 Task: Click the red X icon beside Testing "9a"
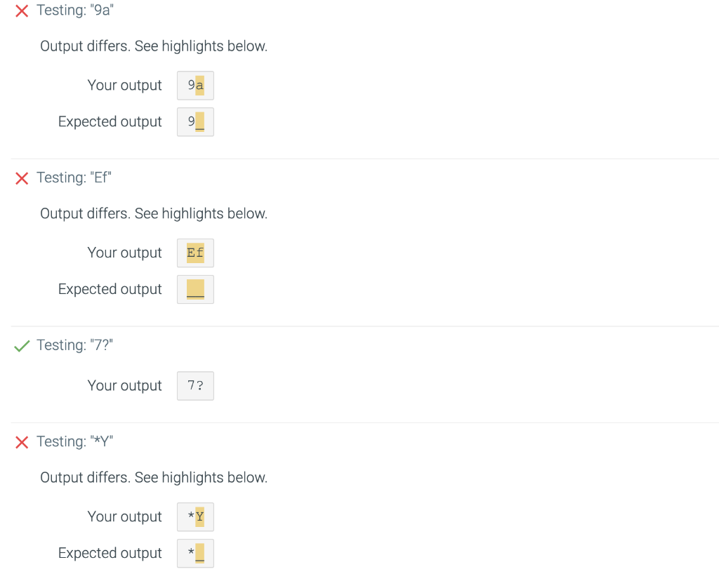[22, 11]
